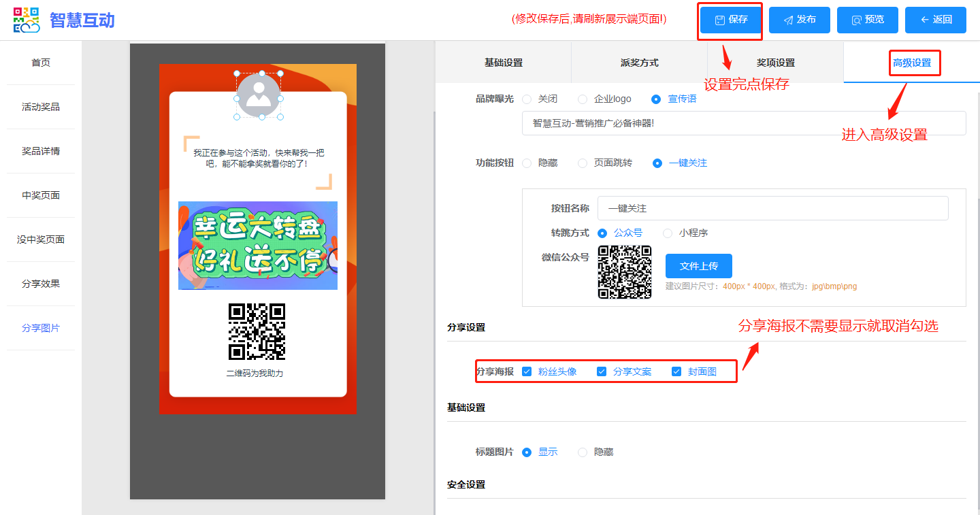980x515 pixels.
Task: Click the 按钮名称 input field
Action: point(772,208)
